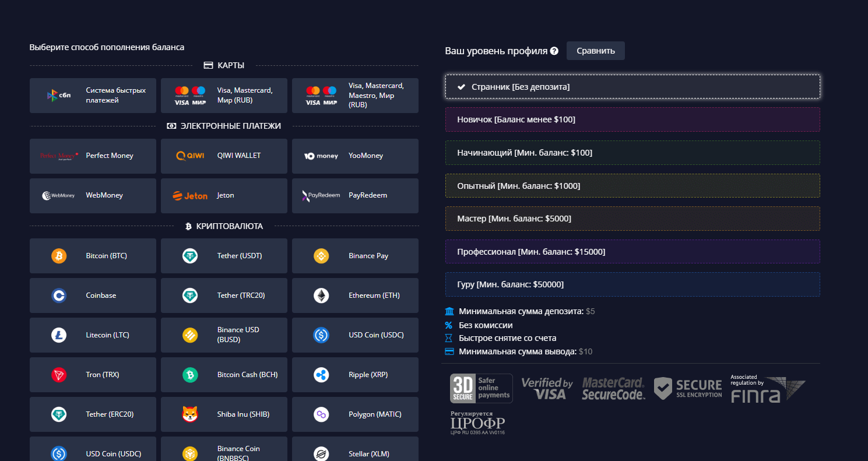Select QIWI WALLET payment option

[x=224, y=156]
